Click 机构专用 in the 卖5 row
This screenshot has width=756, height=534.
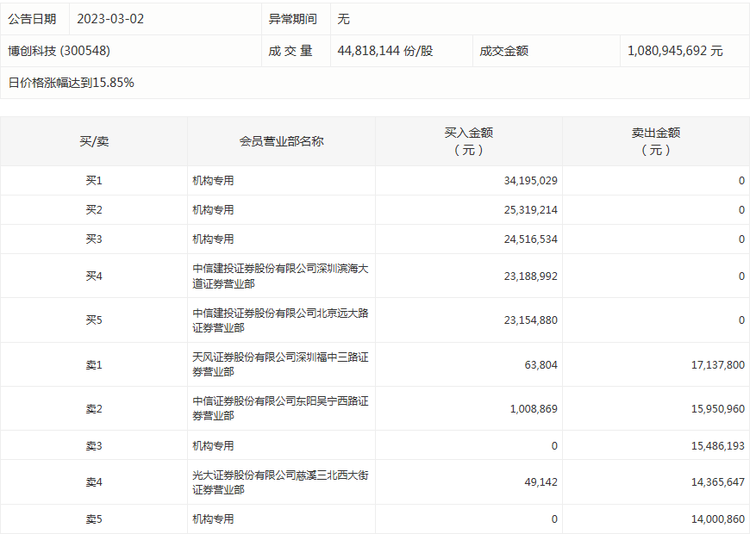(x=213, y=519)
